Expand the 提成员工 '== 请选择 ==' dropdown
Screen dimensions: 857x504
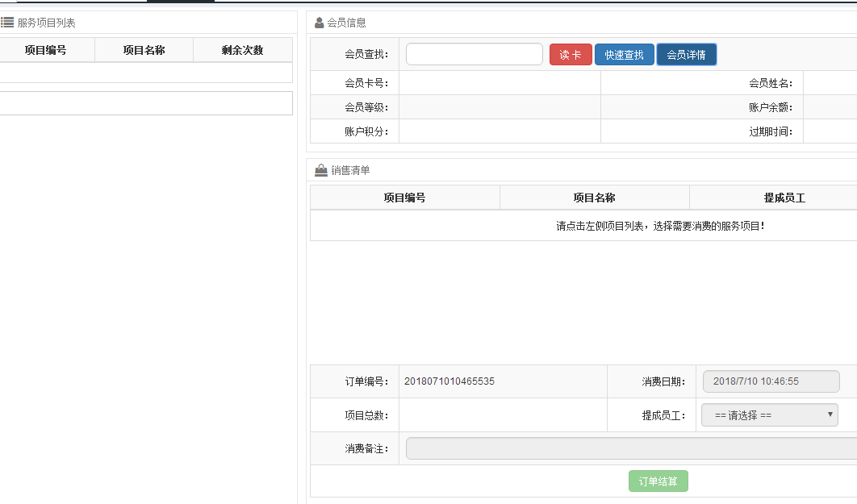pos(769,415)
